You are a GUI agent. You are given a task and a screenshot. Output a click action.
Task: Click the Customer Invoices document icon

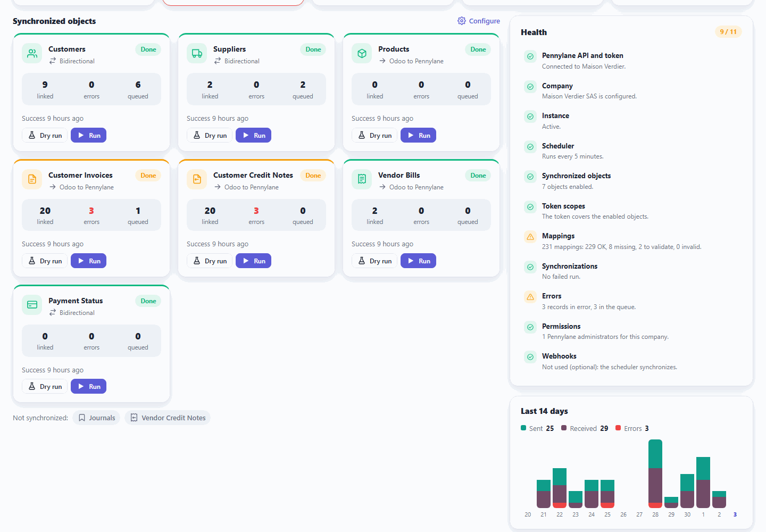pyautogui.click(x=32, y=179)
